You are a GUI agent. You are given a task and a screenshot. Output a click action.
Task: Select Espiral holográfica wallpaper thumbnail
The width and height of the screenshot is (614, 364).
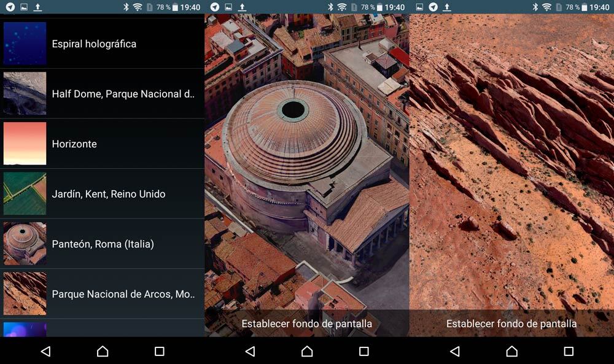(25, 44)
